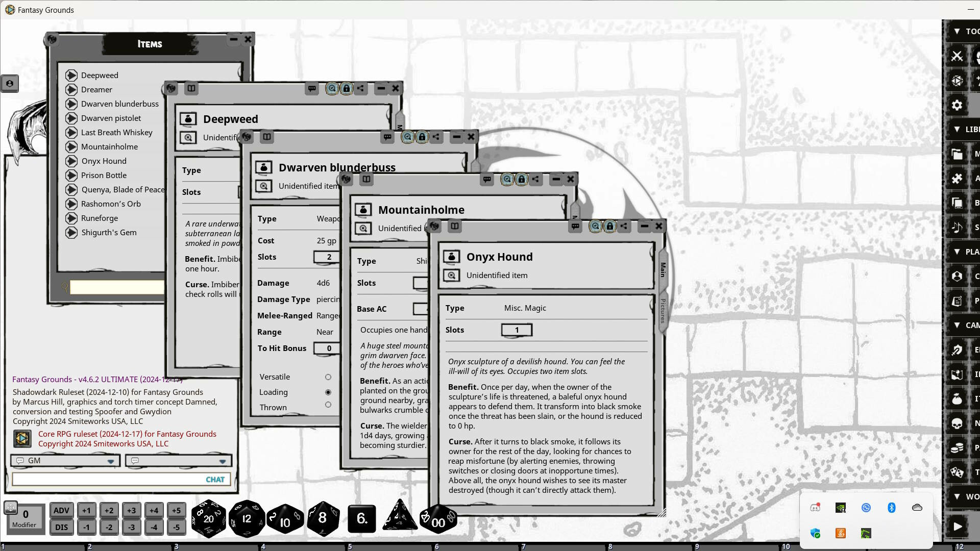
Task: Click the CHAT tab above the message box
Action: pos(215,479)
